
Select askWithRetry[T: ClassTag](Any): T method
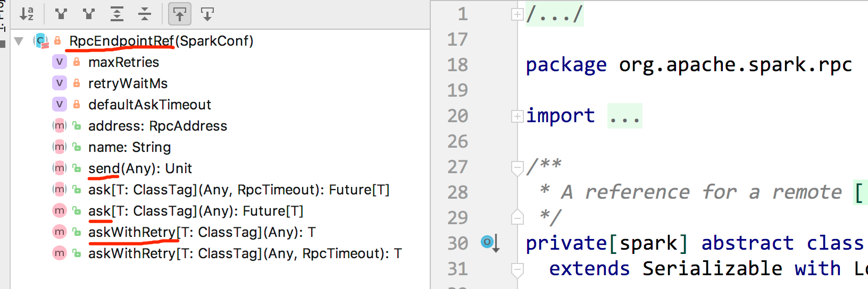coord(202,232)
